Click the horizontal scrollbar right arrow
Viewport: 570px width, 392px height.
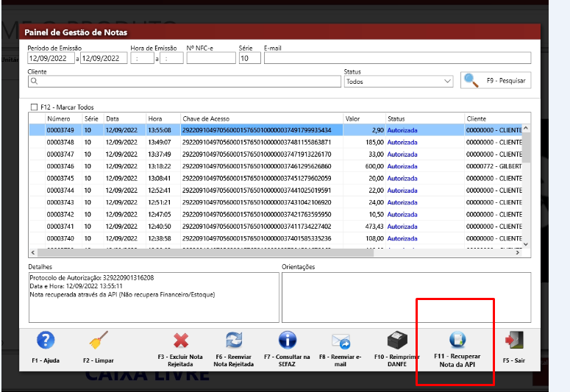point(518,252)
